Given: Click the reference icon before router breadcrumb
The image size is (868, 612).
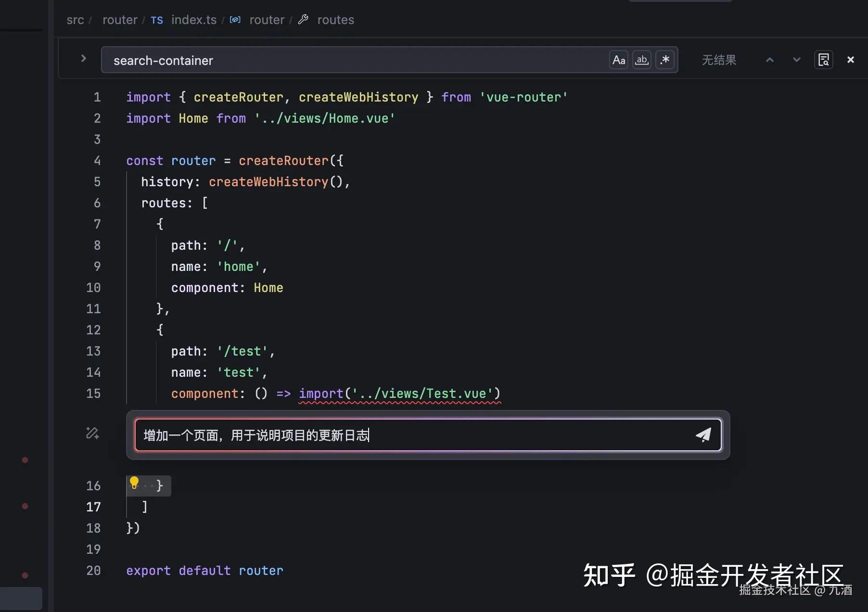Looking at the screenshot, I should (x=235, y=19).
